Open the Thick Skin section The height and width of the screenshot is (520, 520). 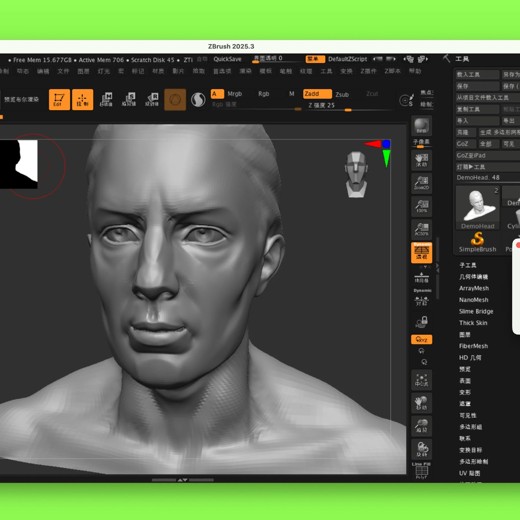tap(473, 323)
